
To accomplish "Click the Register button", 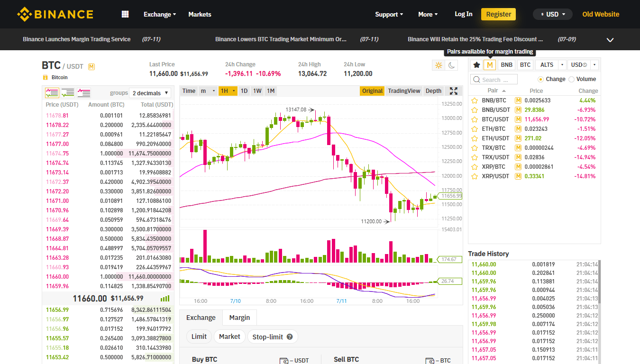I will coord(498,14).
